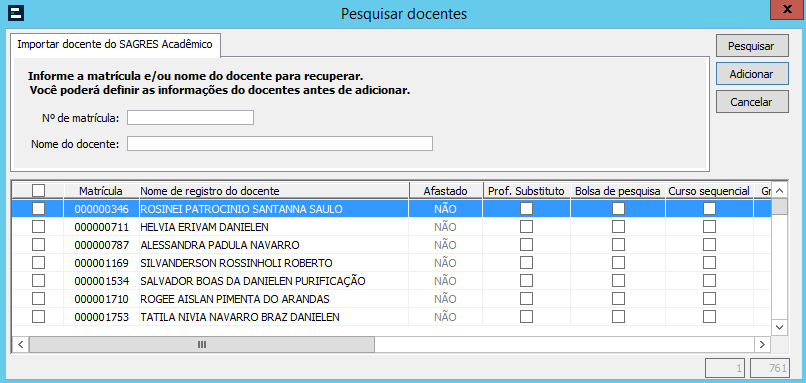The image size is (806, 383).
Task: Select matrícula cell 000001169
Action: click(101, 263)
